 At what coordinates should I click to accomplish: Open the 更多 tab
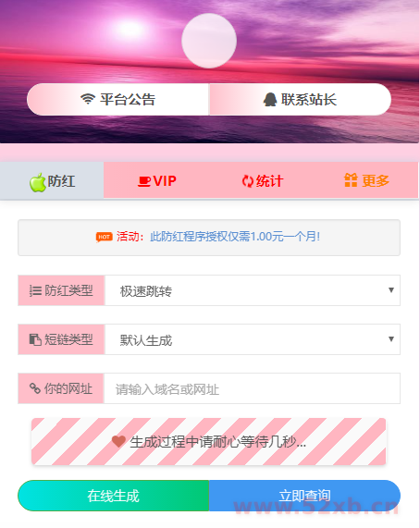click(366, 181)
